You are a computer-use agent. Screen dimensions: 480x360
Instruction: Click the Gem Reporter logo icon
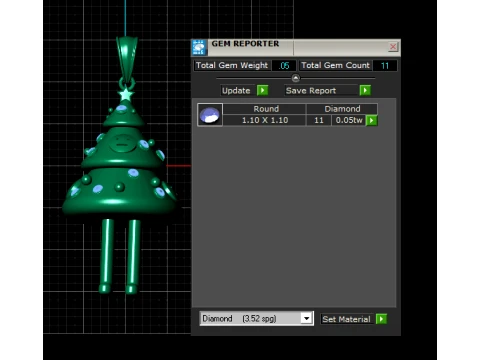tap(199, 47)
